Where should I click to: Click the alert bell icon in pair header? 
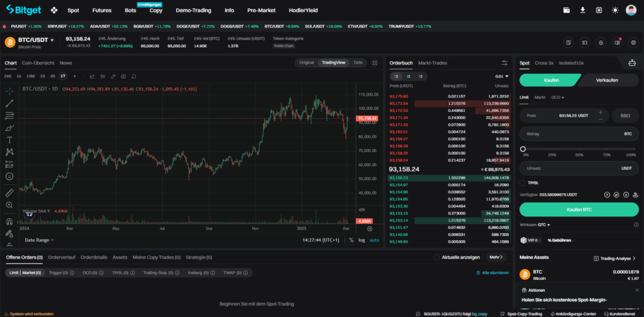[x=601, y=42]
